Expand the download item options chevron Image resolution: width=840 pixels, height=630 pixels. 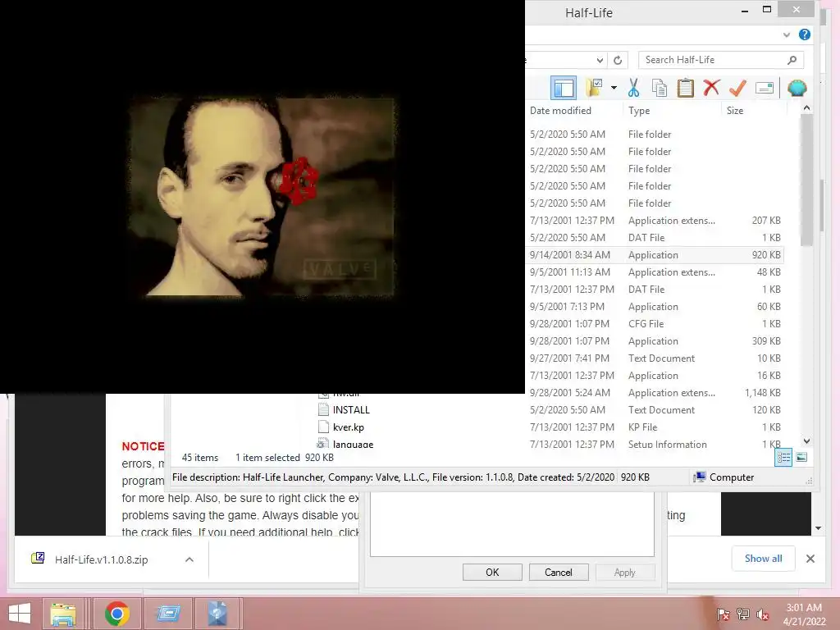tap(189, 559)
